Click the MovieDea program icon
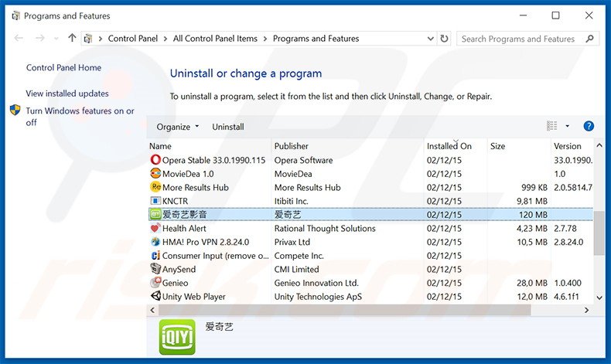Image resolution: width=611 pixels, height=364 pixels. 155,174
